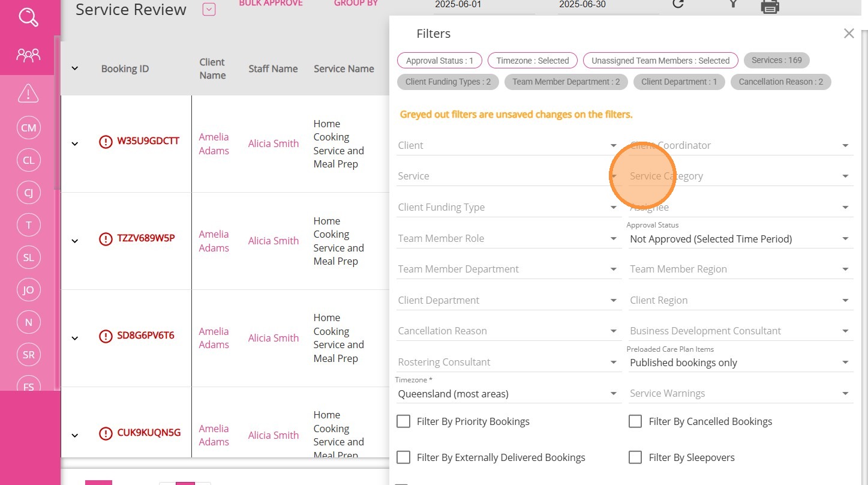Click the start date field 2025-06-01
Screen dimensions: 868x485
click(483, 5)
